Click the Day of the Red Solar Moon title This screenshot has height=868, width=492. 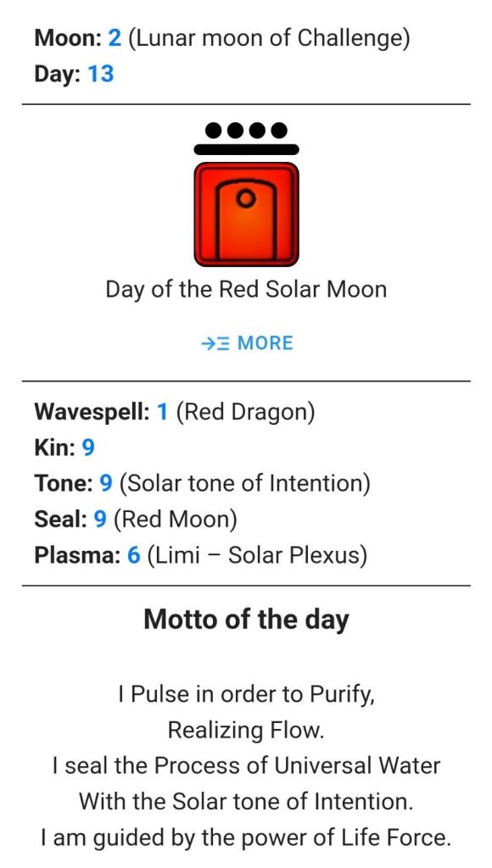click(246, 290)
